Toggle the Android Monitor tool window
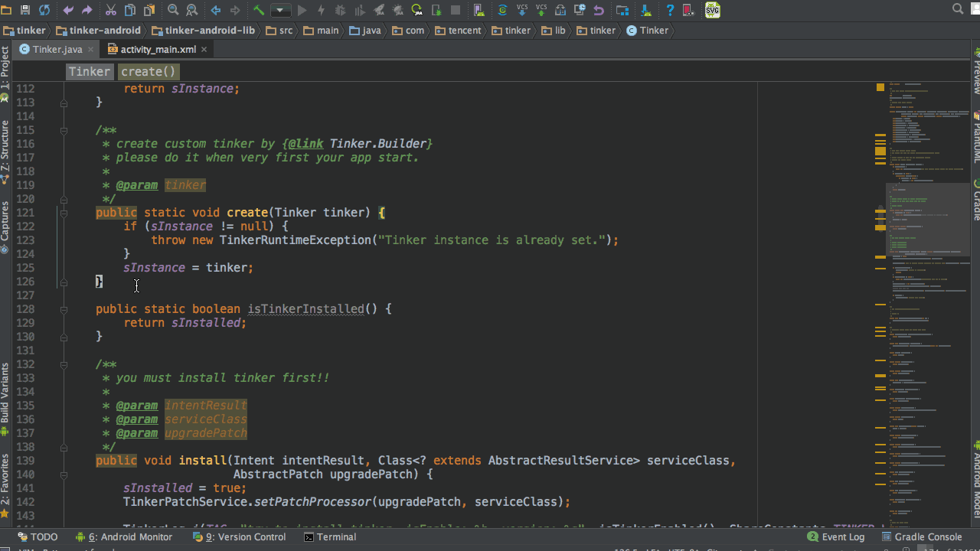Viewport: 980px width, 551px height. coord(124,537)
